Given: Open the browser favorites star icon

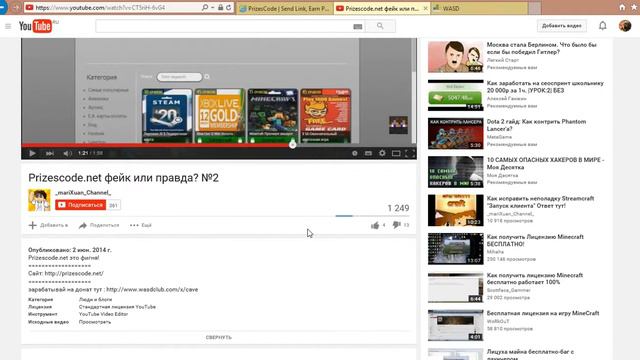Looking at the screenshot, I should pos(634,7).
